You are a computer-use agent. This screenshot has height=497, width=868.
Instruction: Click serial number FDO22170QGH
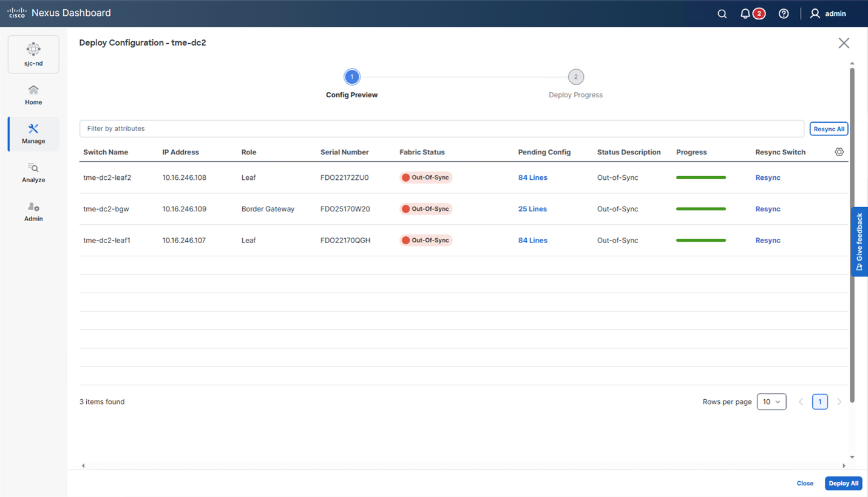click(345, 241)
